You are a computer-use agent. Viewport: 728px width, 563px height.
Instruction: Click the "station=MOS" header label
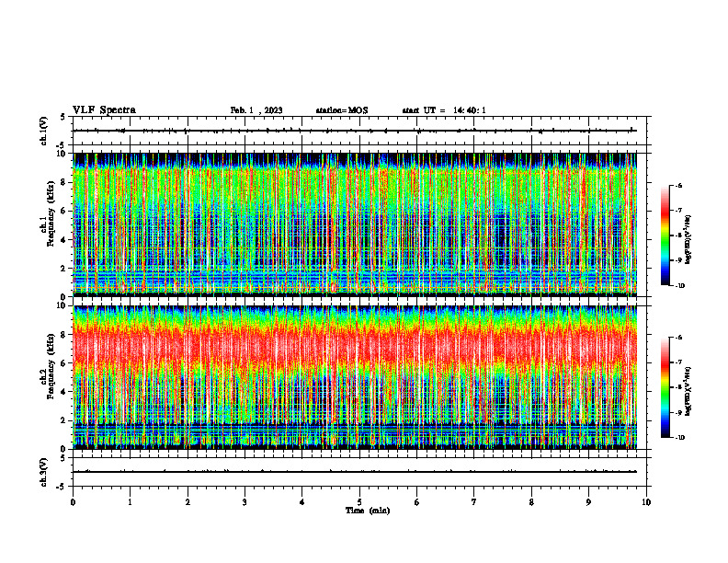[342, 110]
